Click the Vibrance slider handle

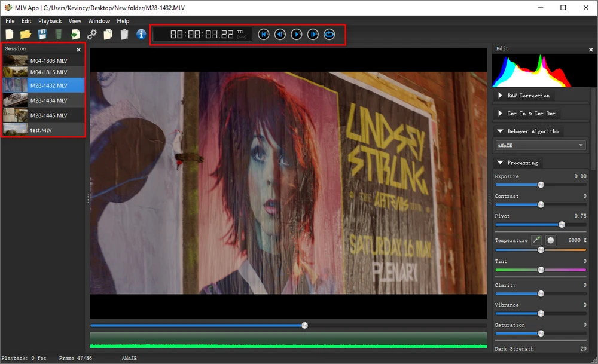pos(541,313)
